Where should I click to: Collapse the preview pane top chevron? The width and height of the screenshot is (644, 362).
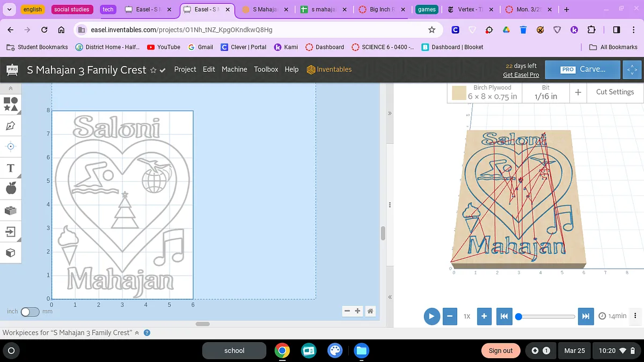click(390, 114)
